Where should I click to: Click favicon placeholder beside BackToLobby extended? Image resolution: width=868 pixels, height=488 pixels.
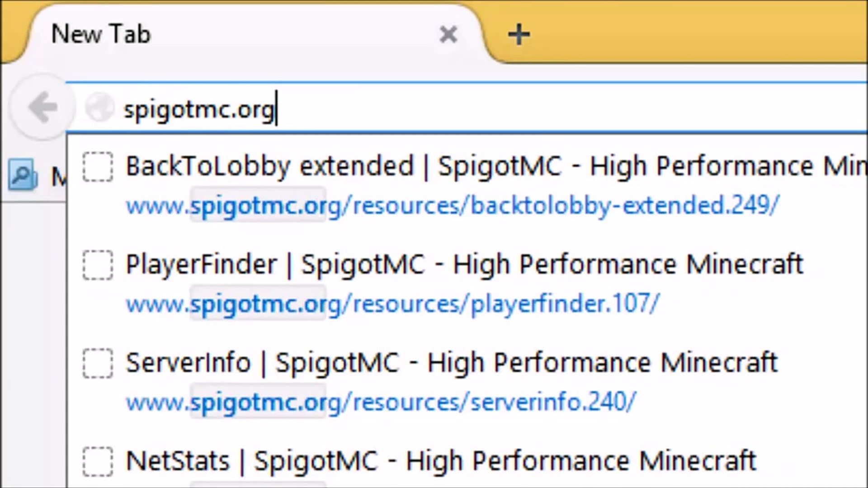pos(98,167)
